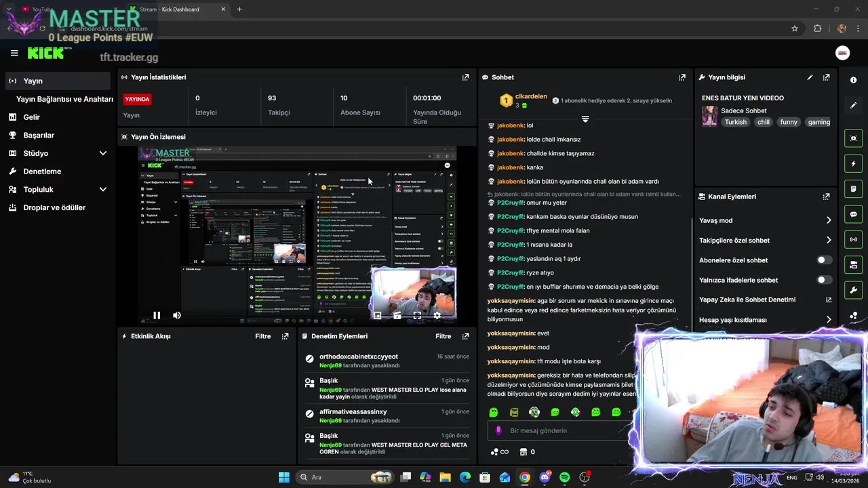Click the points dots icon below chat input
Viewport: 868px width, 488px height.
coord(494,452)
